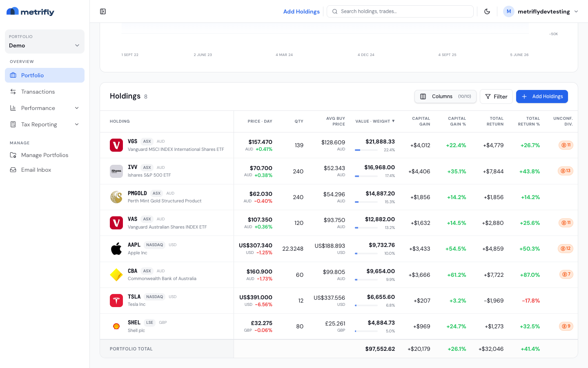Viewport: 588px width, 368px height.
Task: Open VAS unconfirmed dividends badge 11
Action: click(566, 223)
